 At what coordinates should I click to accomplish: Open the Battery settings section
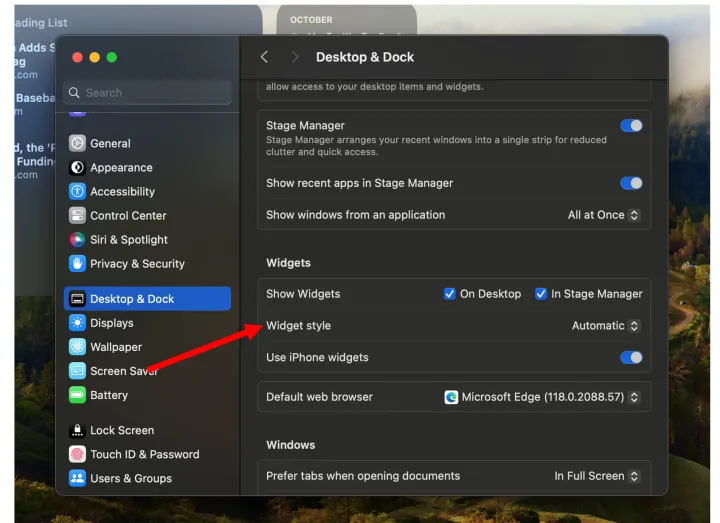108,395
